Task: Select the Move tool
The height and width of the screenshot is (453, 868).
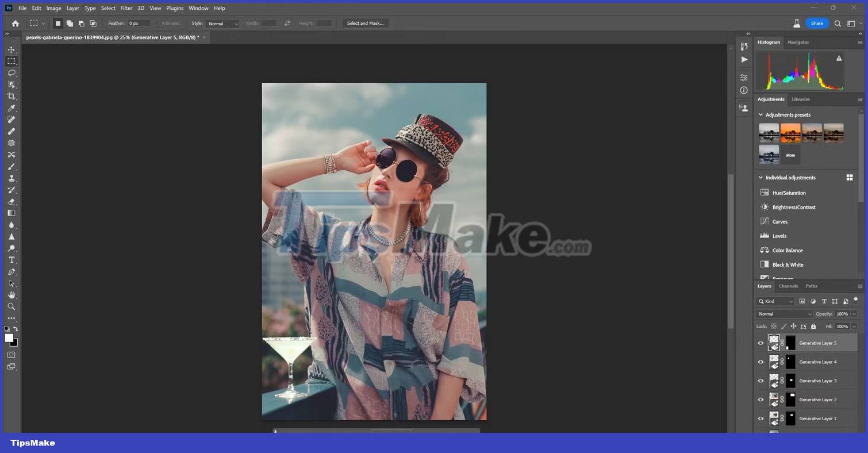Action: (11, 49)
